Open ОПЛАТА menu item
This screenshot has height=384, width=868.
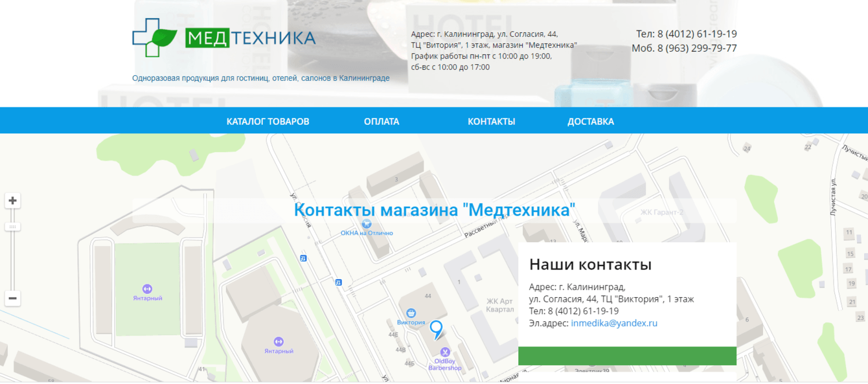coord(382,121)
